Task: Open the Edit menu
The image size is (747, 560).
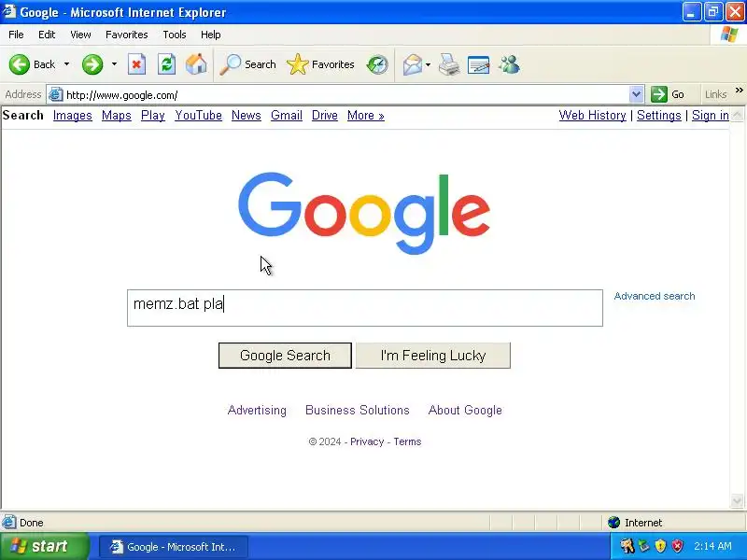Action: tap(47, 35)
